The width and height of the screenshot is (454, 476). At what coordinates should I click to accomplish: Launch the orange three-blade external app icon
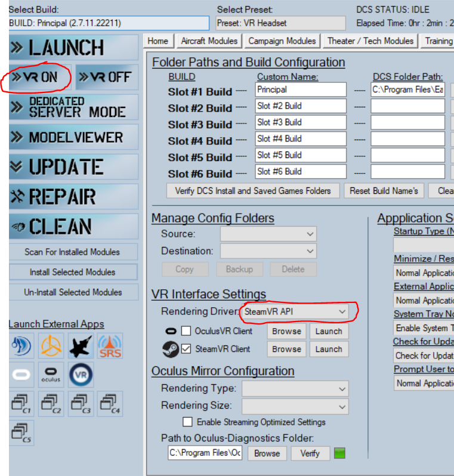tap(51, 345)
